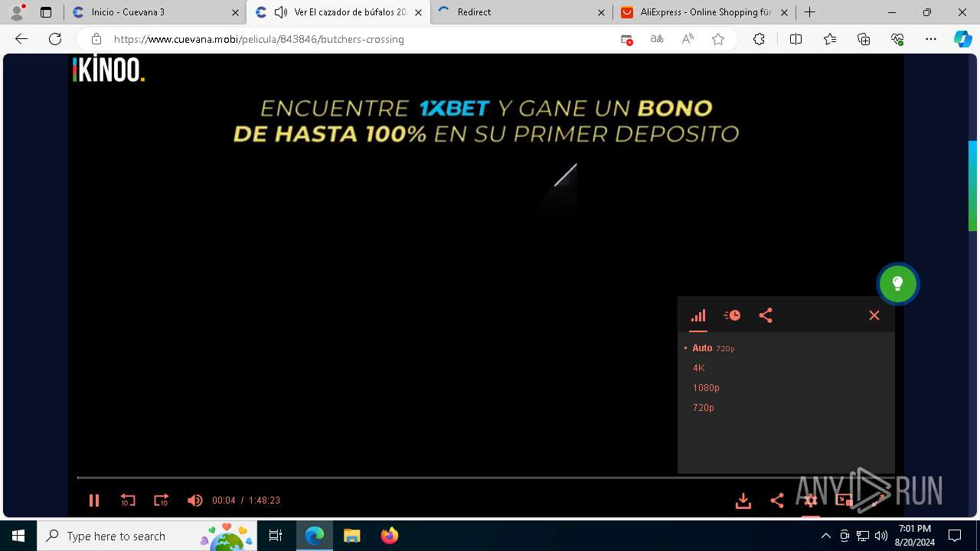This screenshot has width=980, height=551.
Task: Open the translate page icon
Action: click(657, 39)
